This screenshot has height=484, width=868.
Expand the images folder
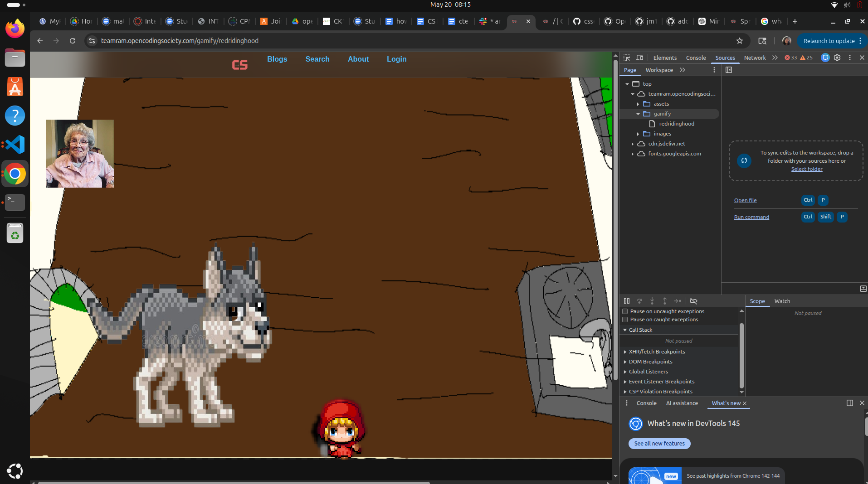[638, 134]
